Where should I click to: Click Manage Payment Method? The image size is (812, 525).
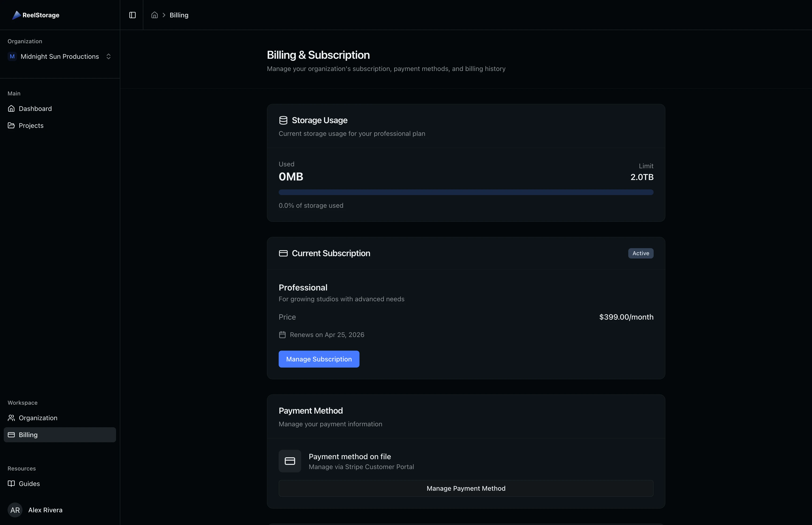(x=466, y=488)
